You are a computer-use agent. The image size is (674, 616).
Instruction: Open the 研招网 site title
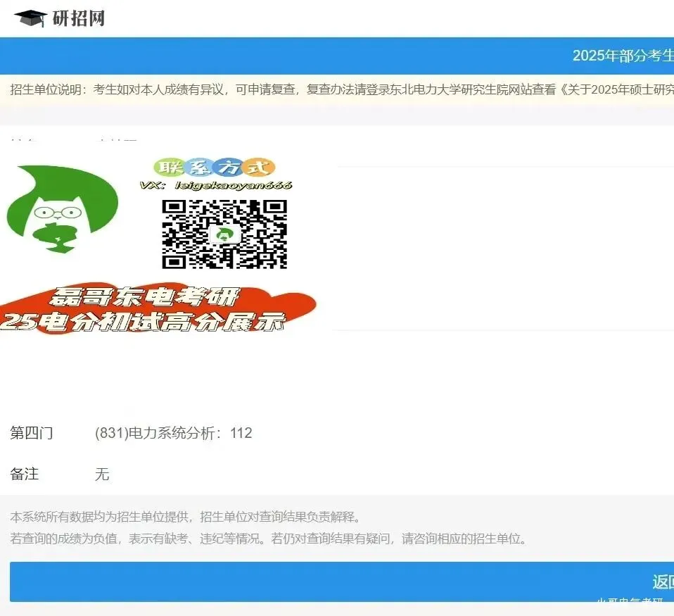pos(79,18)
